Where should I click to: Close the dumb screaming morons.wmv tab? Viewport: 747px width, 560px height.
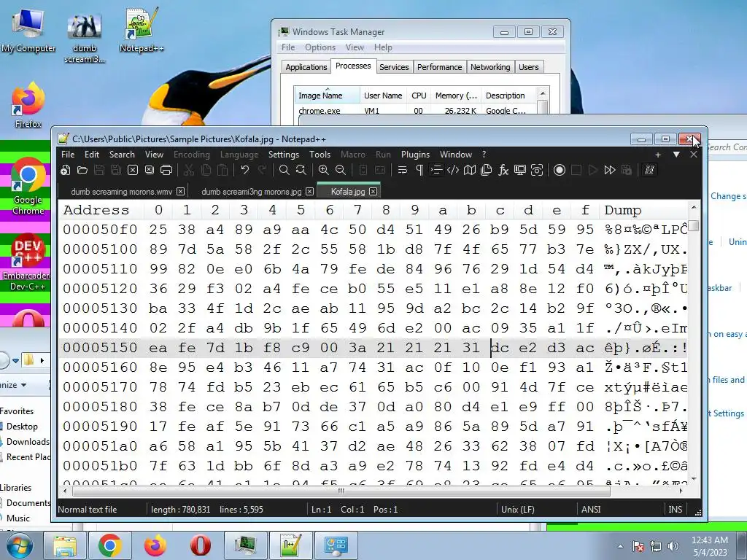tap(181, 192)
